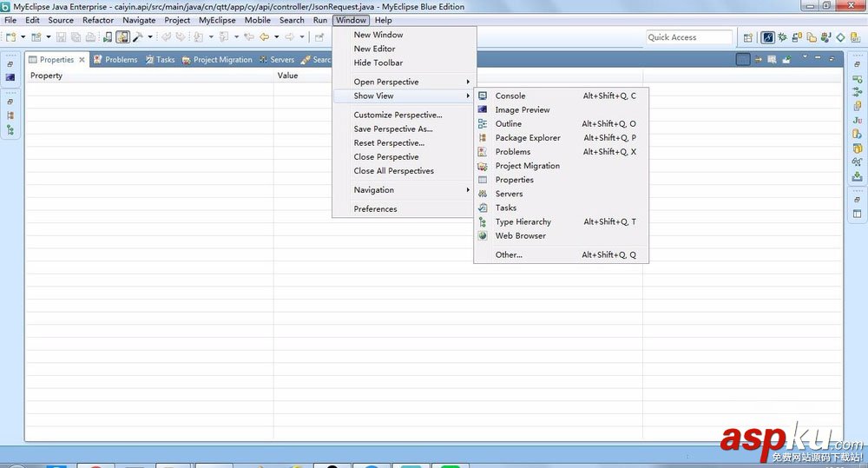Click the diamond-shaped perspective icon
The height and width of the screenshot is (468, 868).
coord(840,37)
